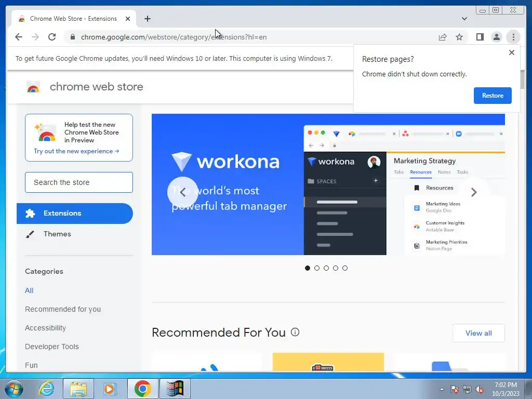Screen dimensions: 532x399
Task: Open the Windows Start menu
Action: click(x=14, y=389)
